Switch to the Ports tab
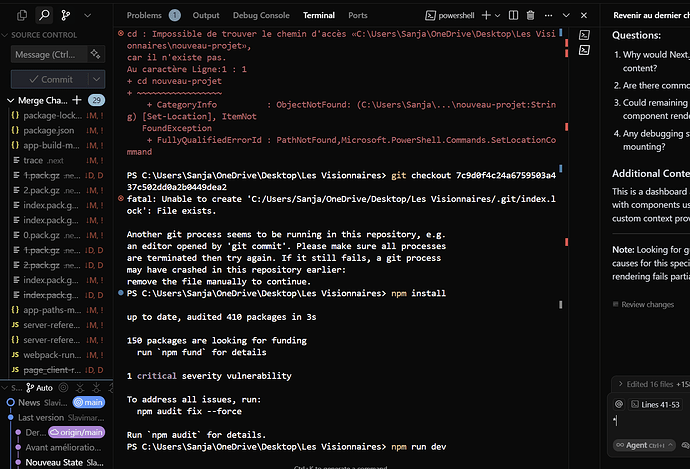 [x=358, y=15]
